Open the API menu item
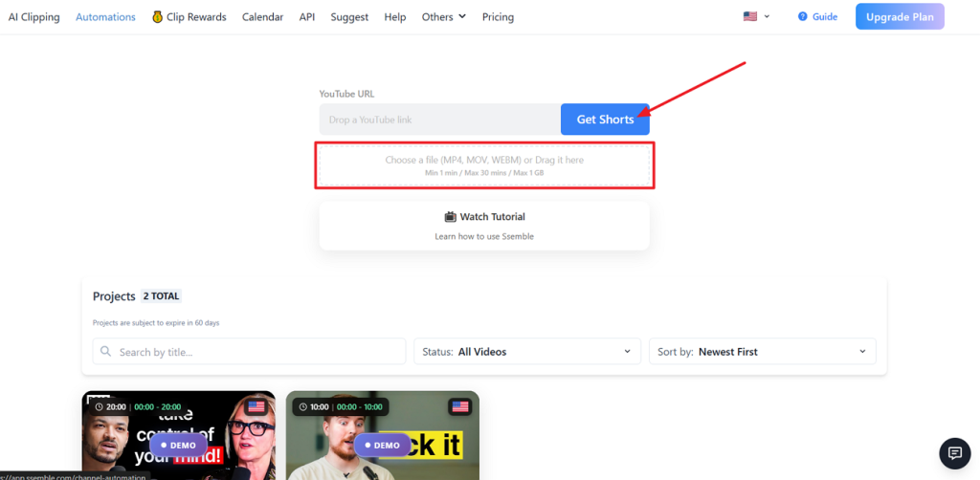The image size is (980, 480). (307, 17)
